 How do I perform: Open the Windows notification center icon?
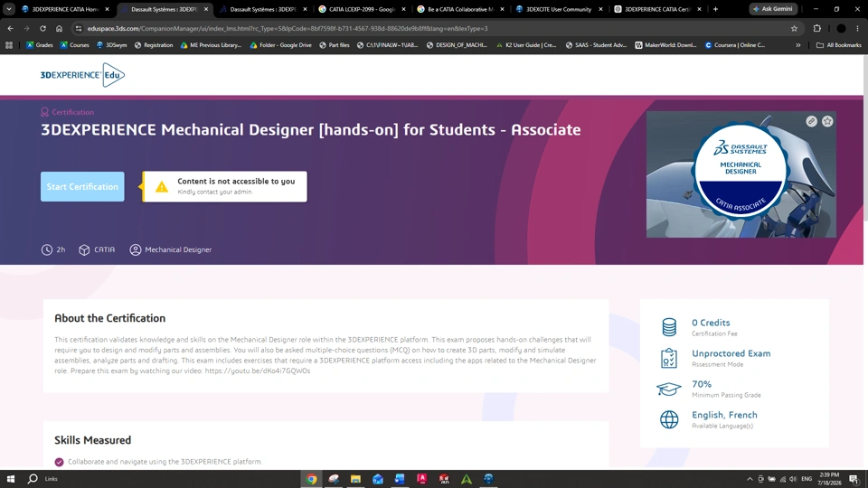tap(854, 479)
